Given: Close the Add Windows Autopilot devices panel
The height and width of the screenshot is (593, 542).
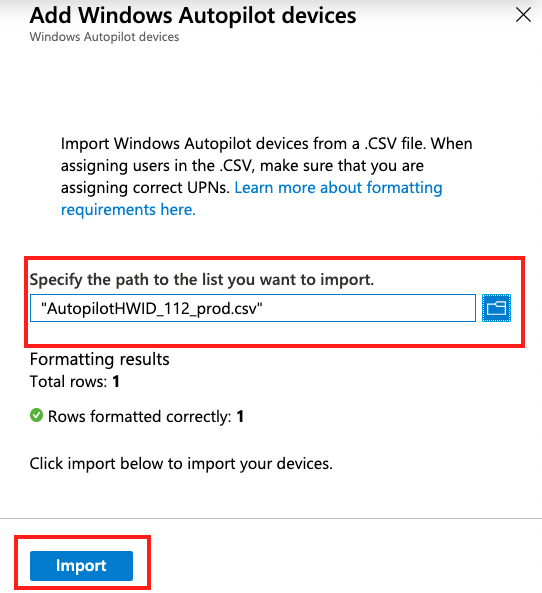Looking at the screenshot, I should [x=523, y=15].
